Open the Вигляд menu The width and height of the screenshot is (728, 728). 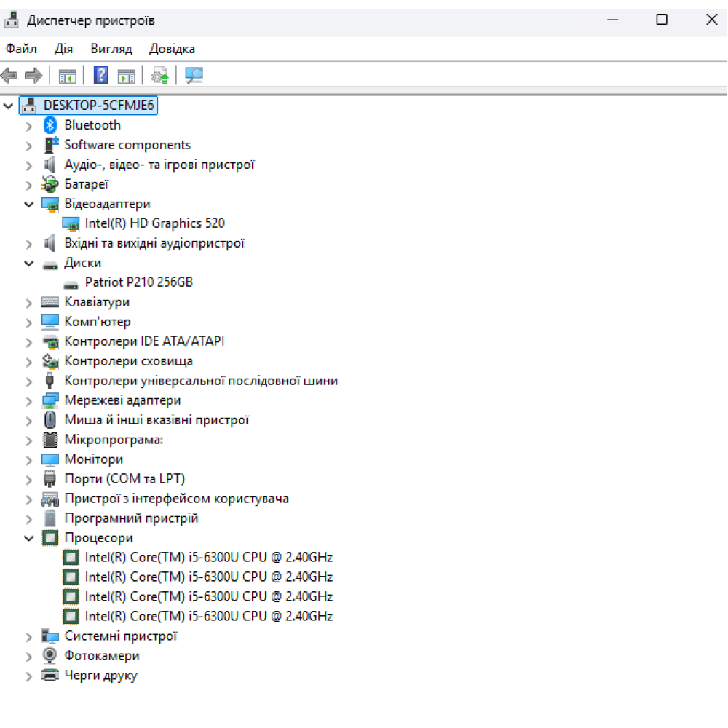(111, 49)
